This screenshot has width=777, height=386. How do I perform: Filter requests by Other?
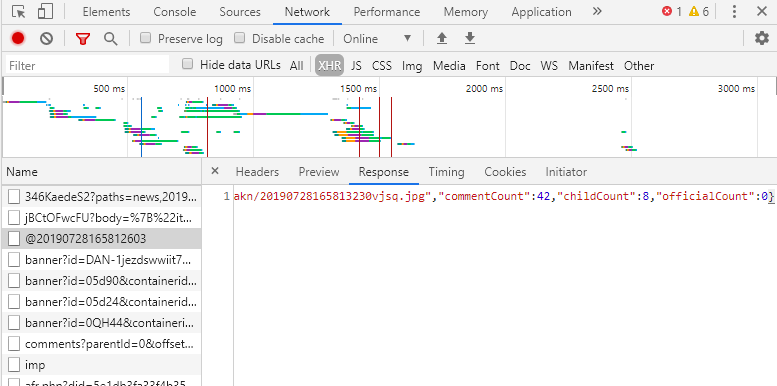point(639,65)
